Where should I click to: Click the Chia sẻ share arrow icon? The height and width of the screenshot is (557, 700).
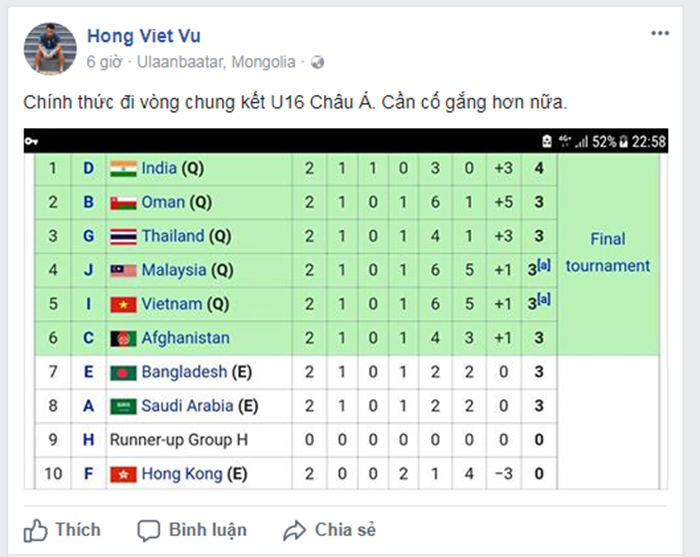pos(294,530)
